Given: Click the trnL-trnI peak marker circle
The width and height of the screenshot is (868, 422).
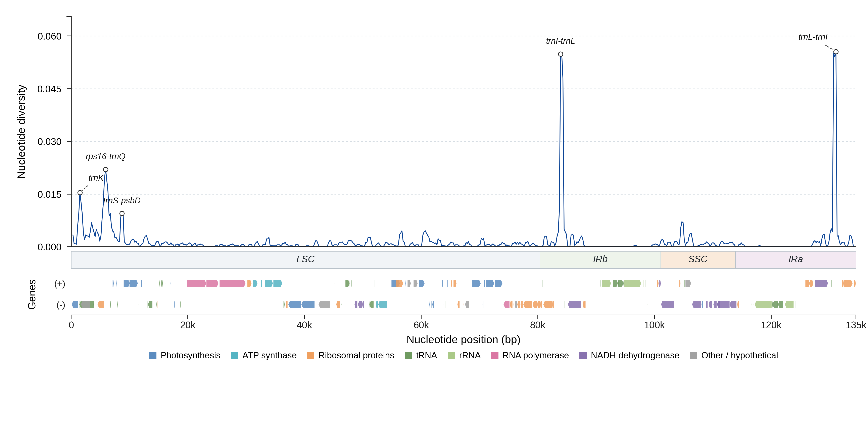Looking at the screenshot, I should coord(836,52).
